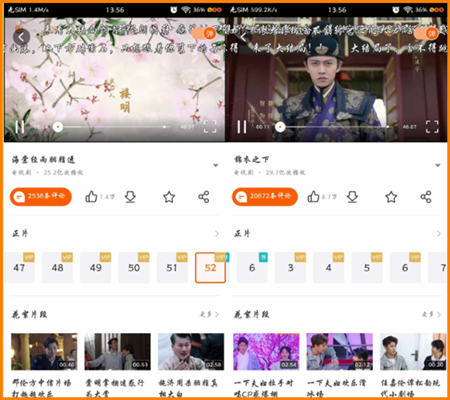Image resolution: width=450 pixels, height=400 pixels.
Task: Tap the alarm icon in left status bar
Action: [x=173, y=10]
